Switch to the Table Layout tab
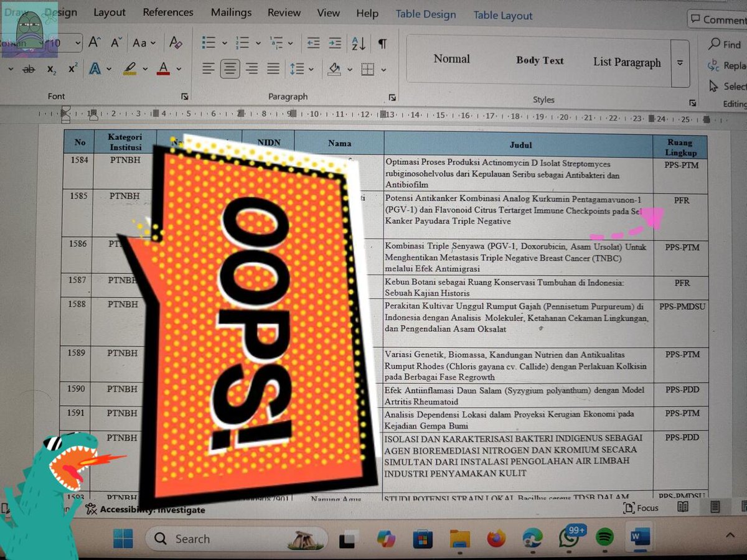Image resolution: width=747 pixels, height=560 pixels. pyautogui.click(x=503, y=16)
